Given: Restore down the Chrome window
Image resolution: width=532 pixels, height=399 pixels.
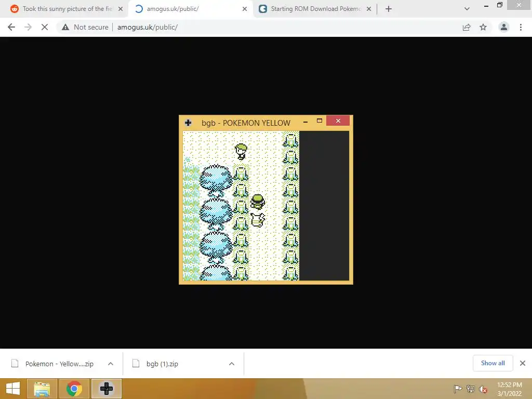Looking at the screenshot, I should point(499,5).
